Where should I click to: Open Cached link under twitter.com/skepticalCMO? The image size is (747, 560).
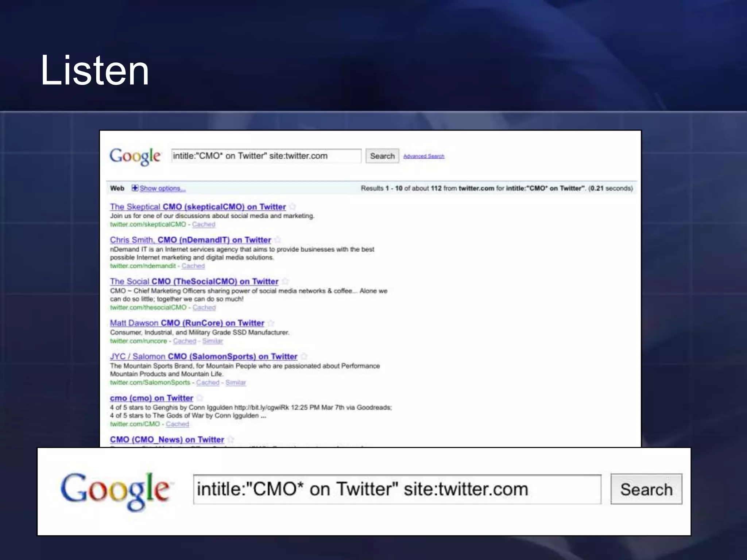[x=204, y=224]
